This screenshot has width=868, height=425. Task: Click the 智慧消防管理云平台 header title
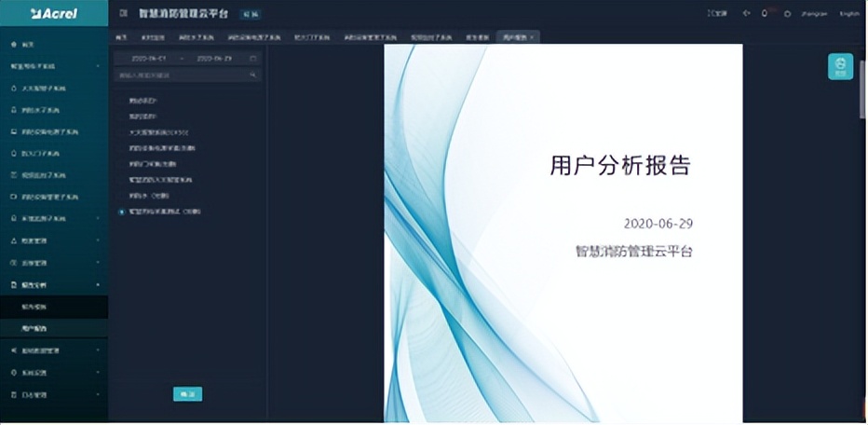(x=183, y=14)
